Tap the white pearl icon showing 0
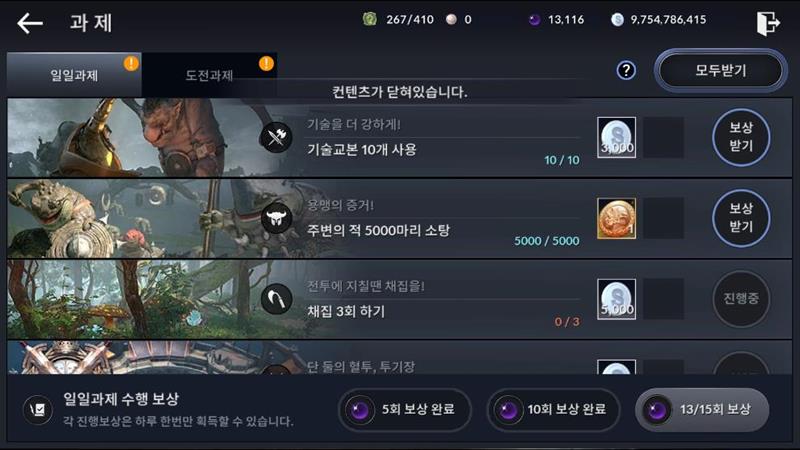 pos(451,20)
